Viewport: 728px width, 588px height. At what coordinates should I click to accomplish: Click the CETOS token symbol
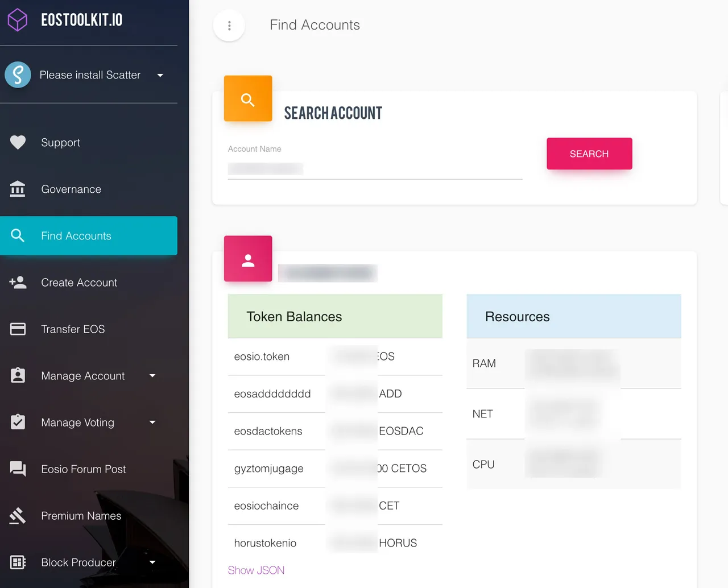pos(408,469)
